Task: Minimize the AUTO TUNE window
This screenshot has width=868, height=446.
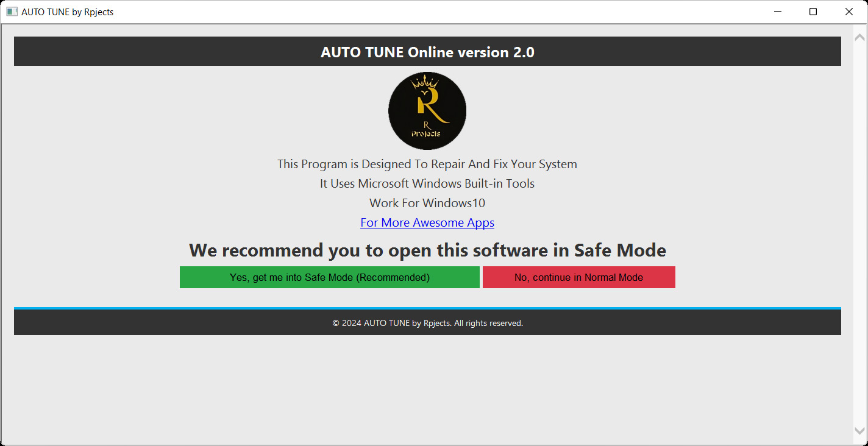Action: pos(778,12)
